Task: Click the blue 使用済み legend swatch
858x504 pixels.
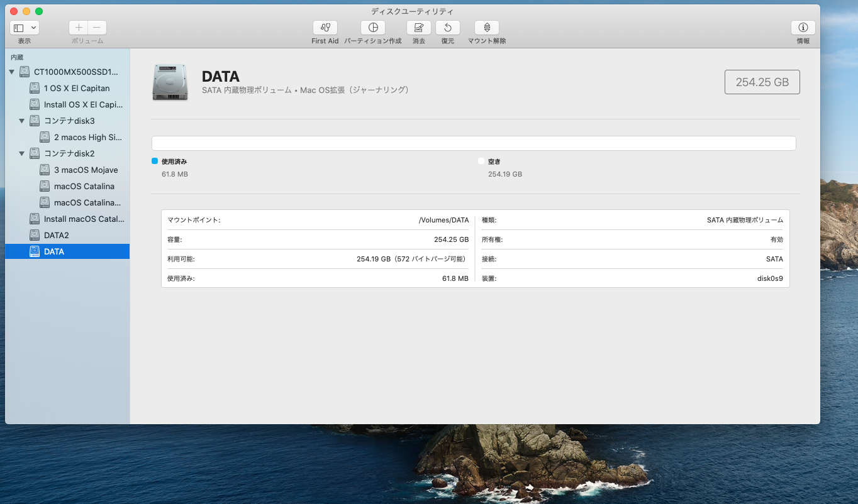Action: pyautogui.click(x=155, y=161)
